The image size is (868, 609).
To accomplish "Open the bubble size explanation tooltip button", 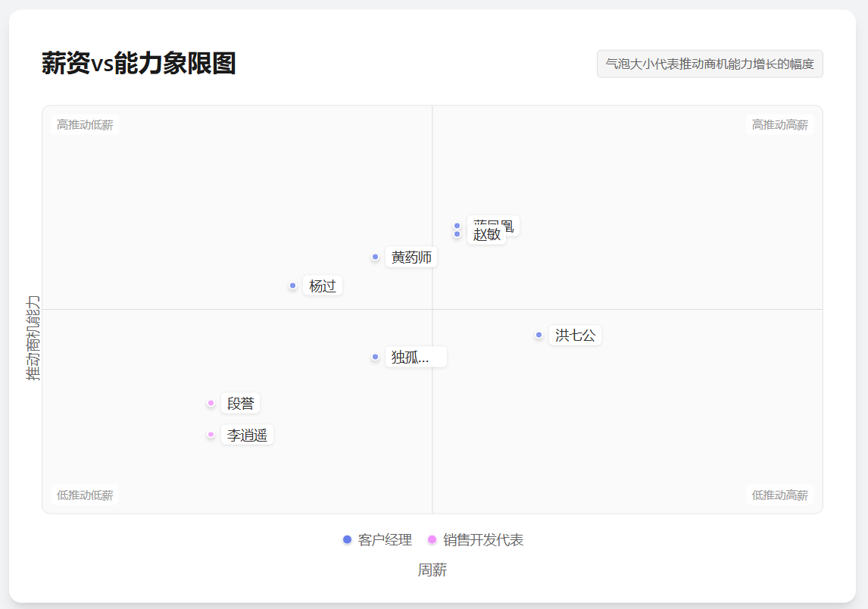I will [x=710, y=64].
